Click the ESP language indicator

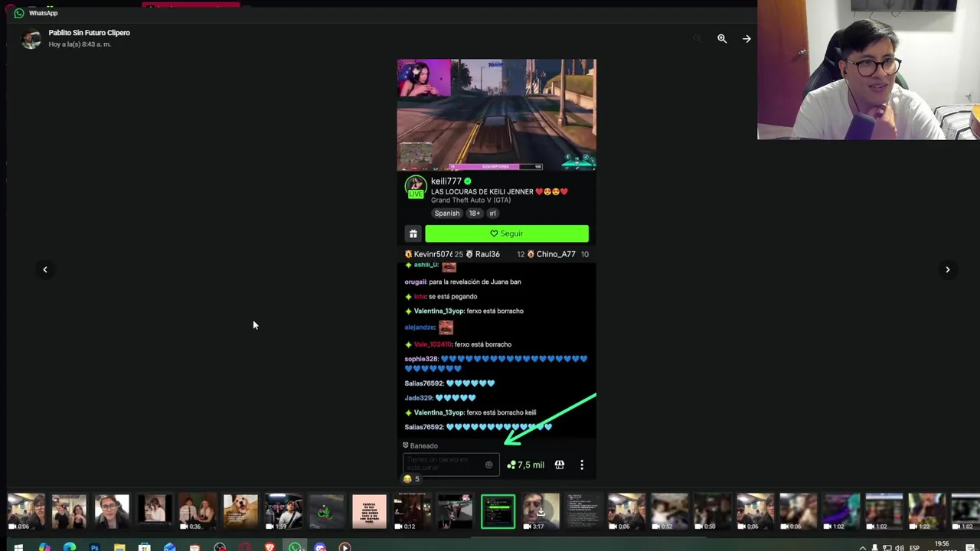tap(914, 548)
